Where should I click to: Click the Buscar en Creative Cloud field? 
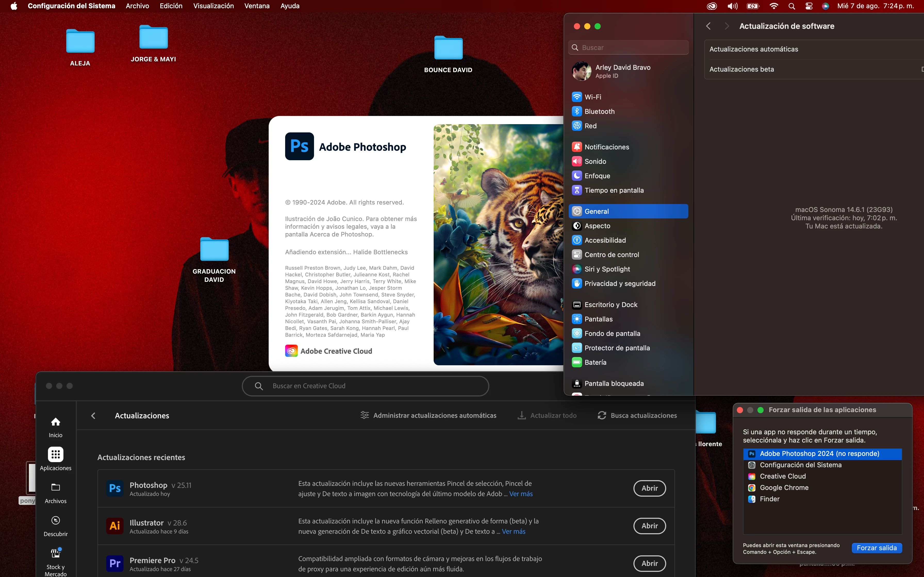coord(365,386)
